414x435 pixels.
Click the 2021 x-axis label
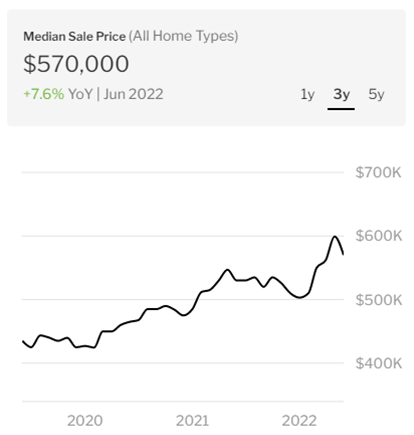coord(192,421)
